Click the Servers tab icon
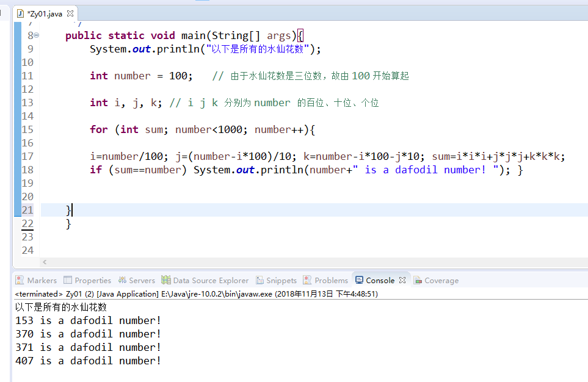 [122, 280]
